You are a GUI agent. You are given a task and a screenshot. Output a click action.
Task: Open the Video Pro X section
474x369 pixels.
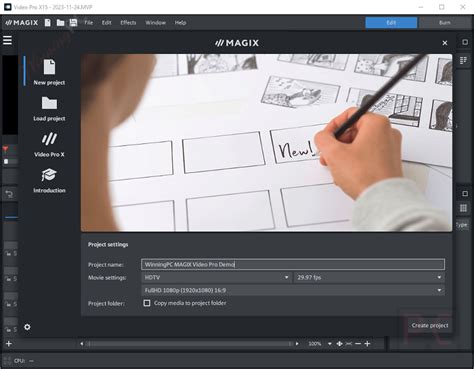point(49,145)
